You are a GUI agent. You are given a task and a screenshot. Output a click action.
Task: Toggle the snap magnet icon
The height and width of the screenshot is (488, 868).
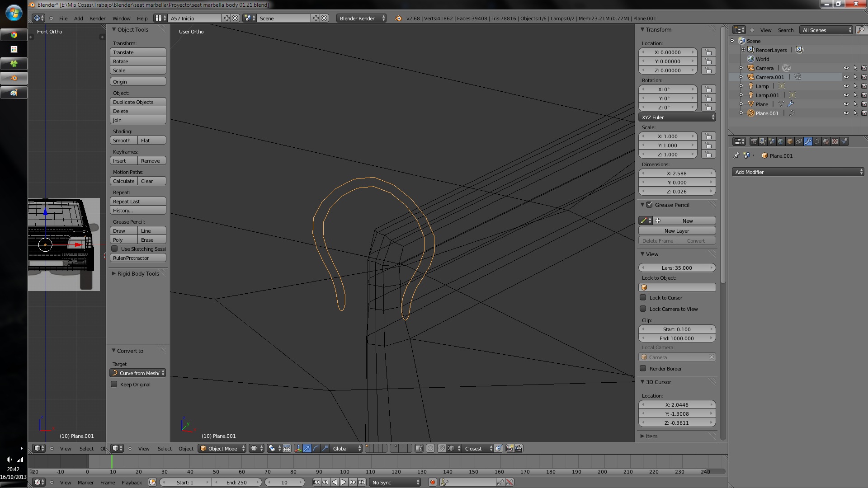tap(441, 448)
